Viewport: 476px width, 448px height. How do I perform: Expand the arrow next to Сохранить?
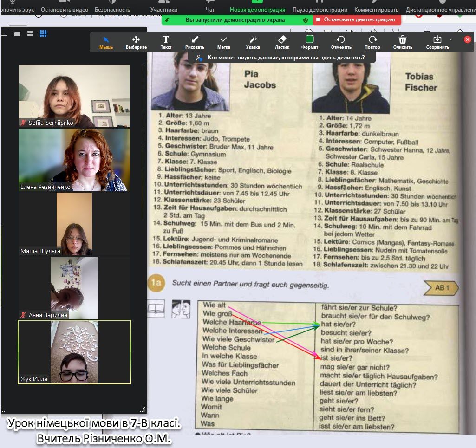point(451,39)
